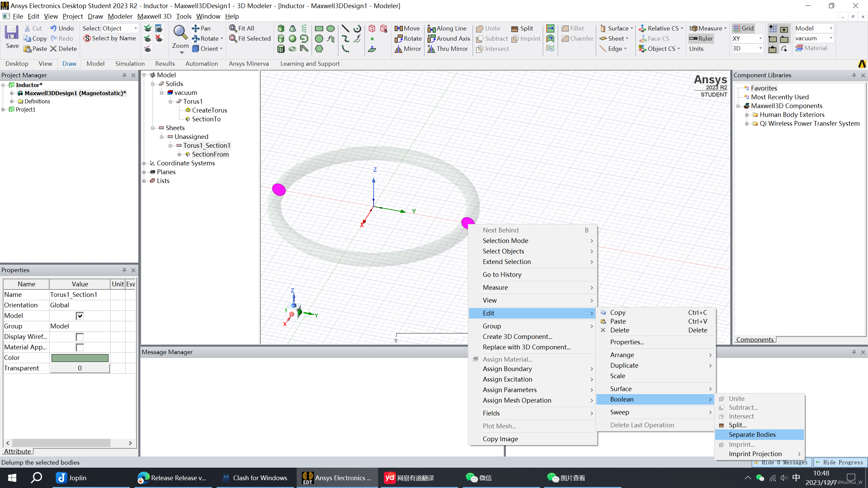Toggle the Grid display button
This screenshot has height=488, width=868.
click(743, 28)
